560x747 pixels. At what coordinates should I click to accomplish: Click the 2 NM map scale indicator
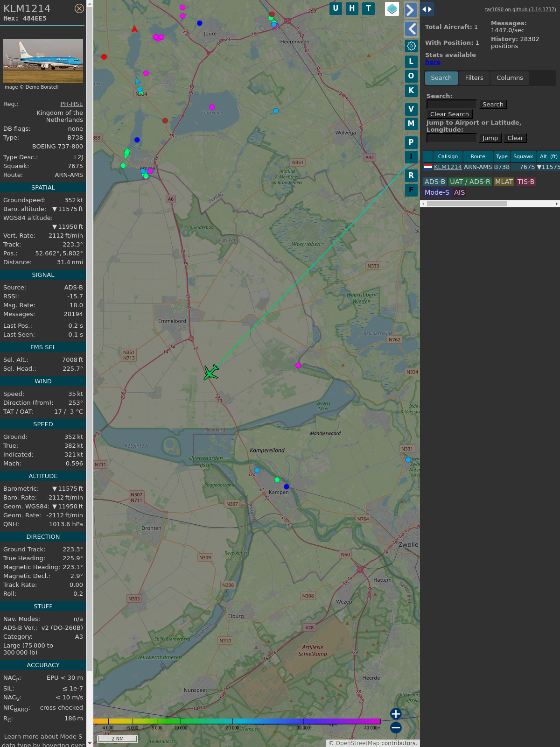tap(118, 739)
